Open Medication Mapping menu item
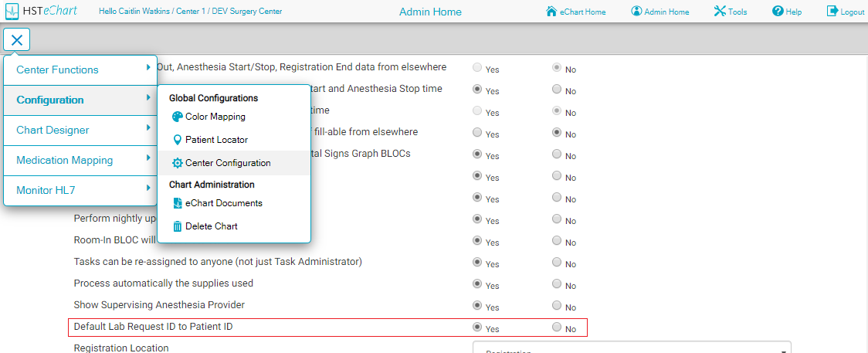The height and width of the screenshot is (353, 868). pyautogui.click(x=80, y=160)
